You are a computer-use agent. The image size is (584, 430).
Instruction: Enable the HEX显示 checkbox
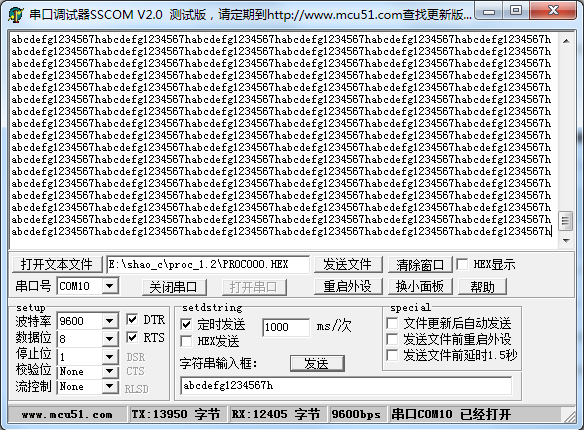[462, 264]
